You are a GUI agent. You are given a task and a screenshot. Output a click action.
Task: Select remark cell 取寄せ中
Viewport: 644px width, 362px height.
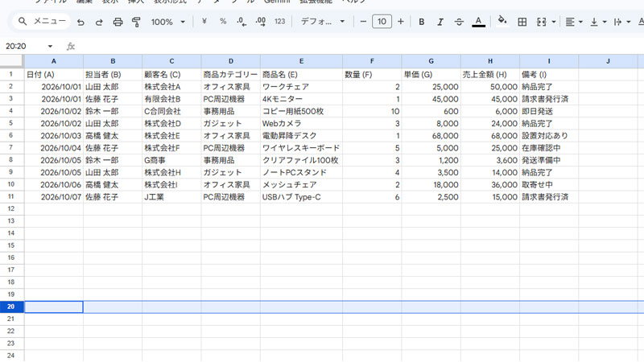pos(549,185)
